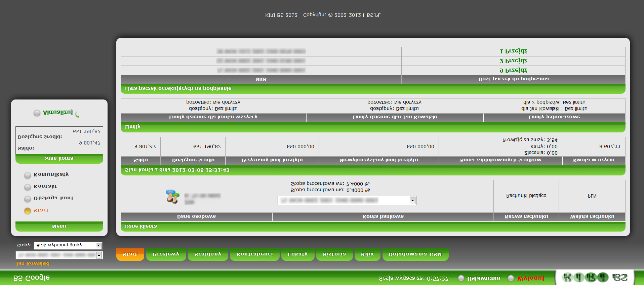Click 'Suma zablokowanych środków' column header

pyautogui.click(x=500, y=160)
